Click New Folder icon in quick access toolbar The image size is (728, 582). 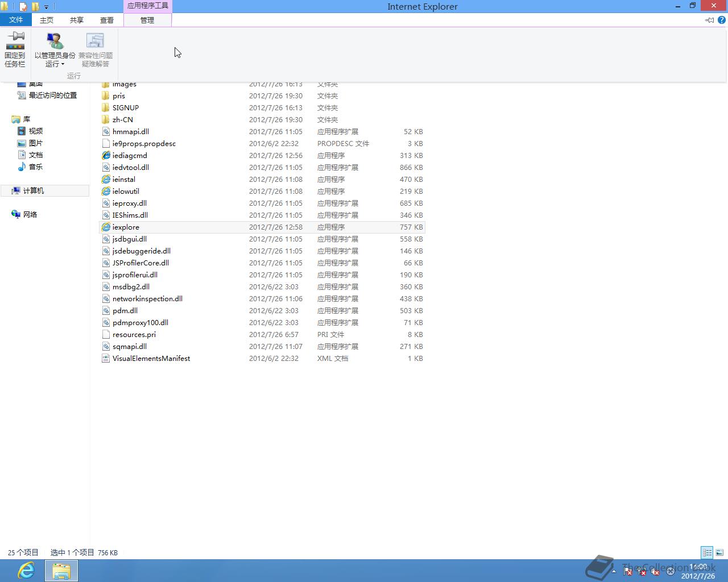coord(35,7)
